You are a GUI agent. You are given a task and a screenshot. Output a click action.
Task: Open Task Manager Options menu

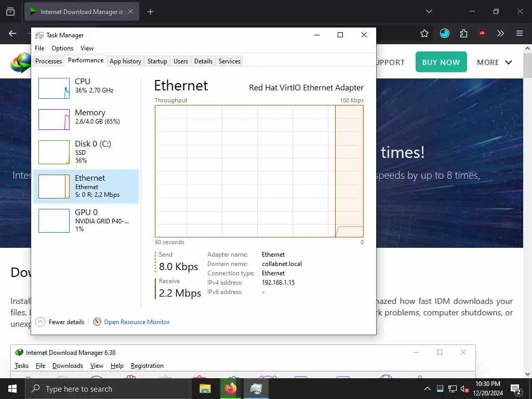pyautogui.click(x=62, y=48)
